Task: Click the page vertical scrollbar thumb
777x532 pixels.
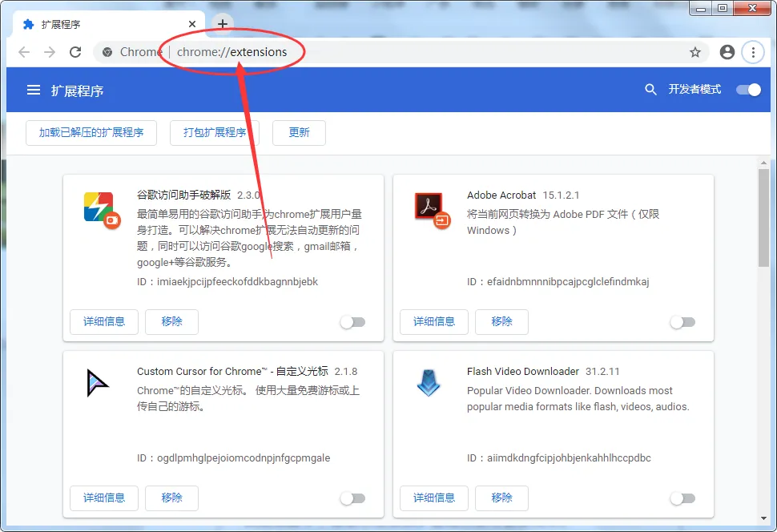Action: tap(763, 218)
